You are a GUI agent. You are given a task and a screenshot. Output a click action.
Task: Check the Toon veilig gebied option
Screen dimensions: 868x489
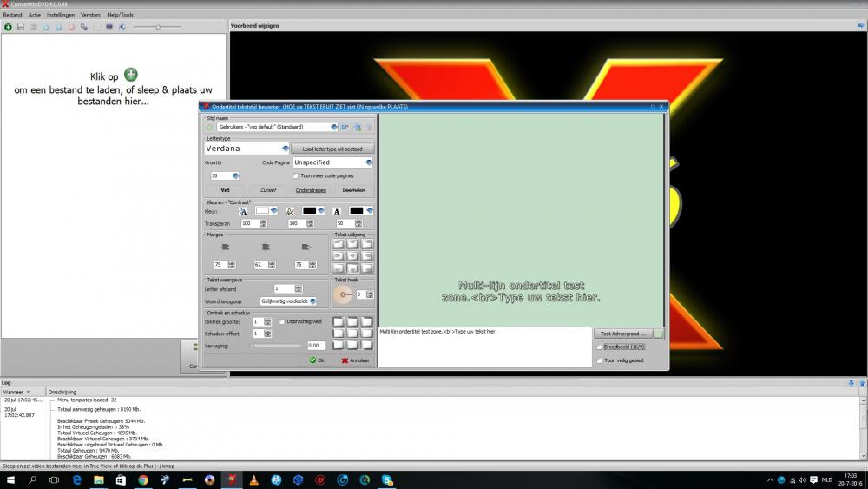tap(599, 360)
